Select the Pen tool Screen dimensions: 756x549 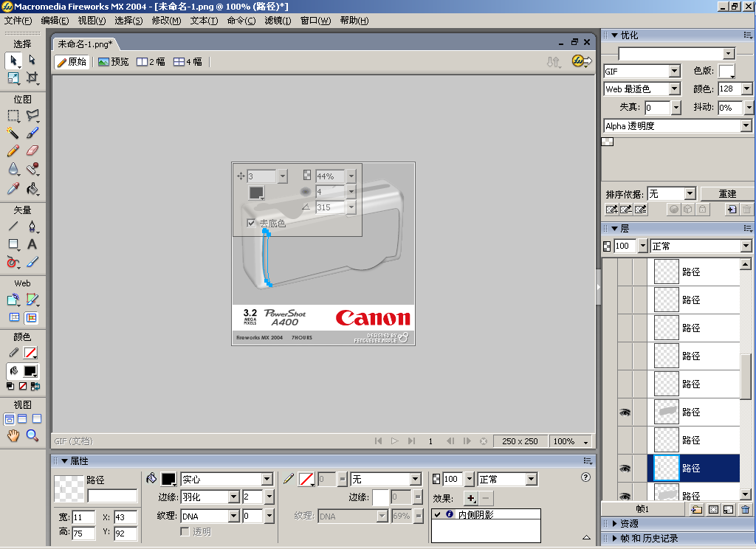pos(32,226)
